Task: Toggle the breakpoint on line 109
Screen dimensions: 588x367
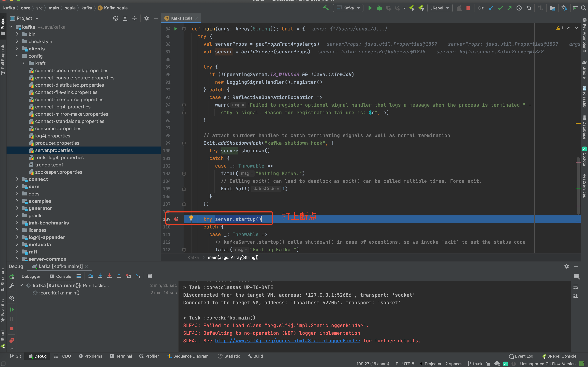Action: (x=176, y=219)
